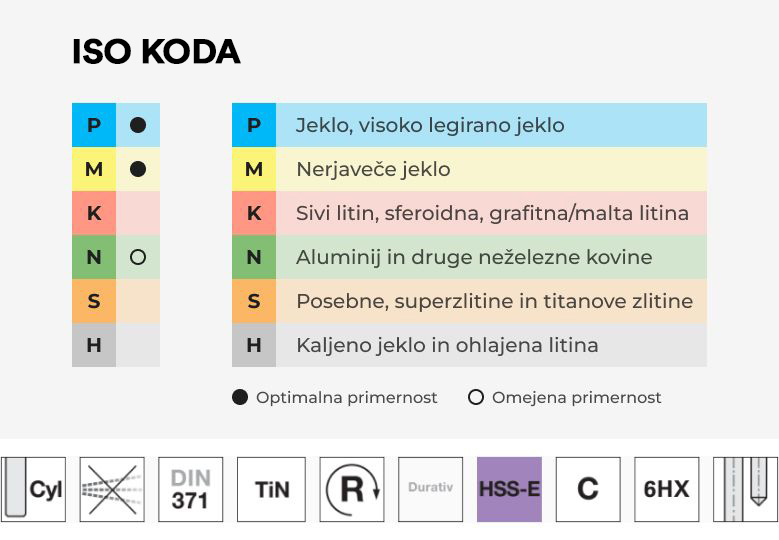Click the Cyl cylindrical shank icon

click(x=33, y=489)
